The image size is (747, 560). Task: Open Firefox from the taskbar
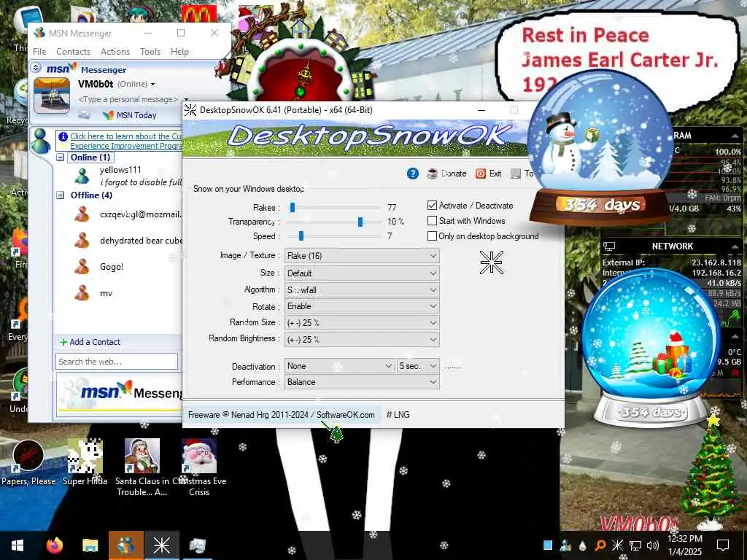click(54, 545)
